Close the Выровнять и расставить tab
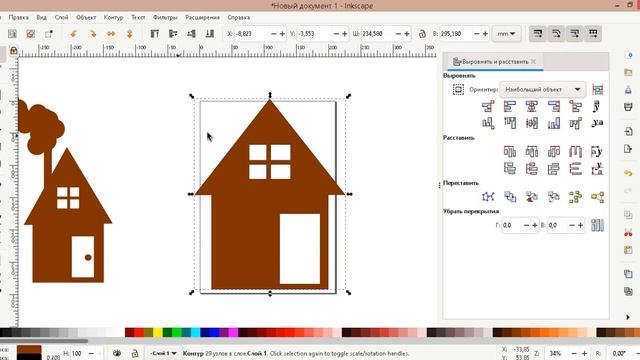The height and width of the screenshot is (360, 640). pyautogui.click(x=533, y=62)
